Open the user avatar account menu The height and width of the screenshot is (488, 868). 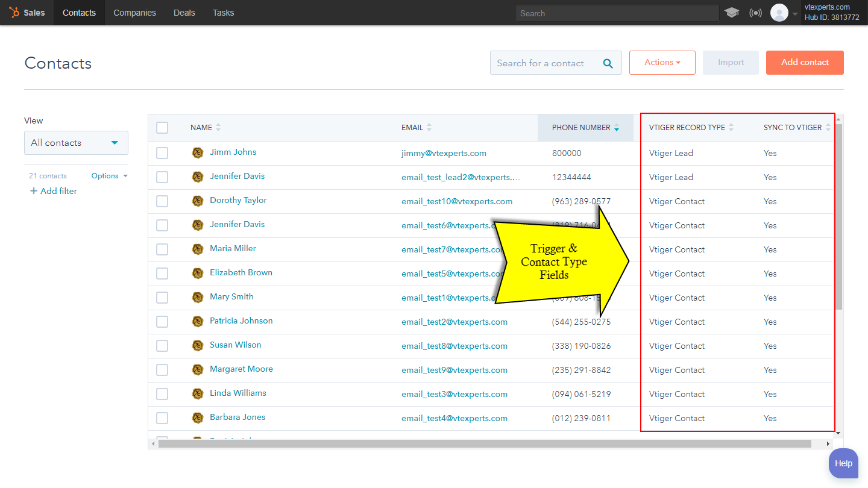click(x=779, y=13)
